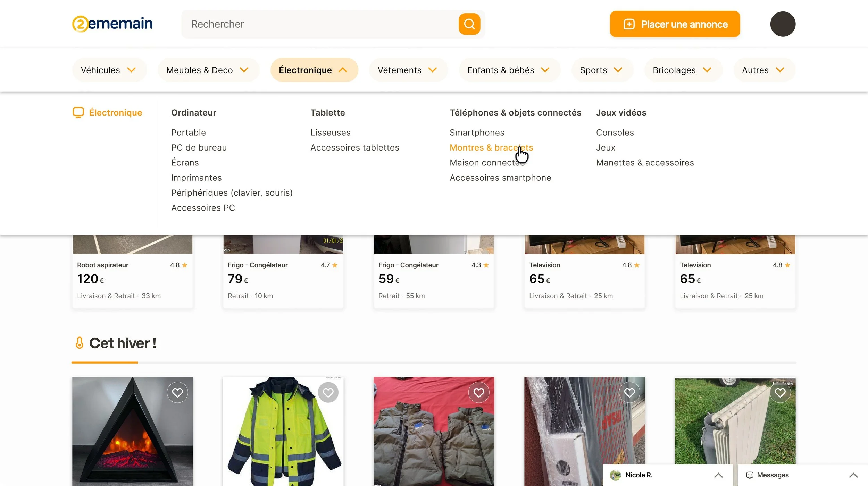The height and width of the screenshot is (486, 868).
Task: Open Montres & bracelets subcategory
Action: click(x=491, y=147)
